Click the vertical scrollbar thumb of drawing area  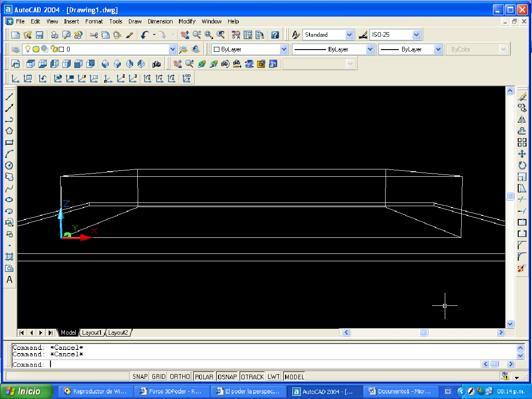tap(510, 196)
